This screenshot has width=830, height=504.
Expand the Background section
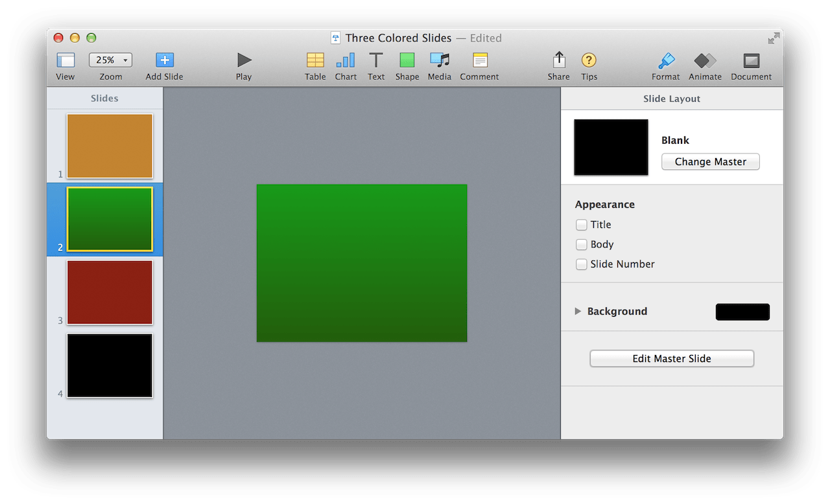578,311
